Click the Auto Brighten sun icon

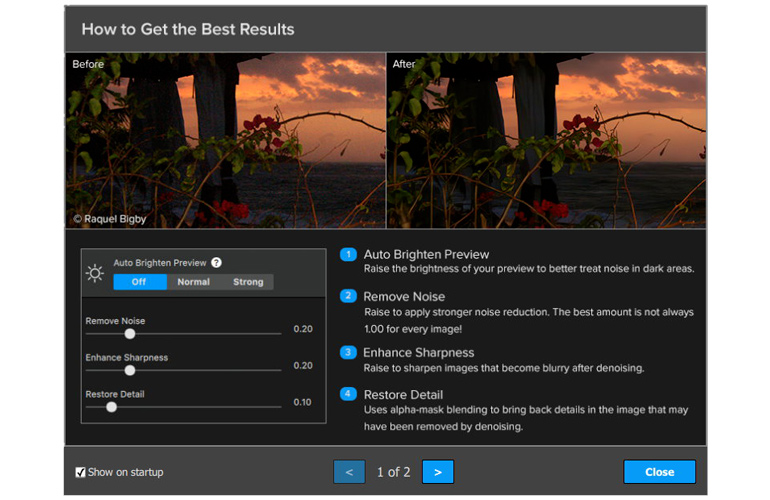click(x=95, y=273)
